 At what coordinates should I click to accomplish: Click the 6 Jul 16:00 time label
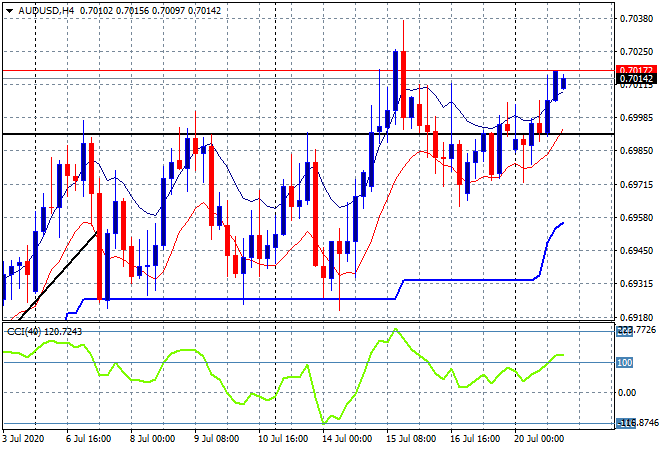88,439
